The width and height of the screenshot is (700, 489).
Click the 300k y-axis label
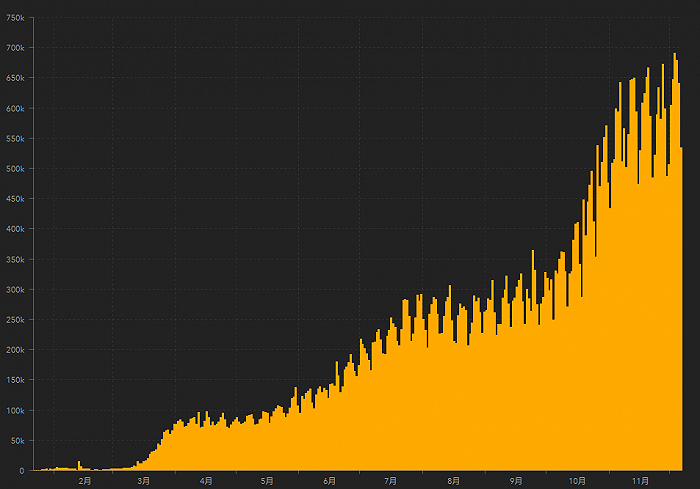[x=15, y=290]
